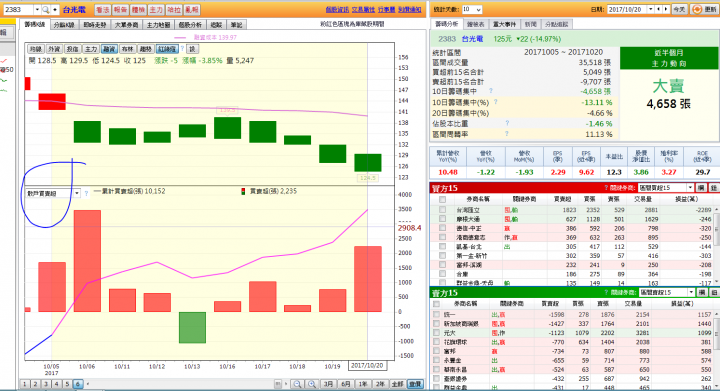Click the red 10/06 volume bar
Viewport: 720px width, 391px height.
[87, 261]
